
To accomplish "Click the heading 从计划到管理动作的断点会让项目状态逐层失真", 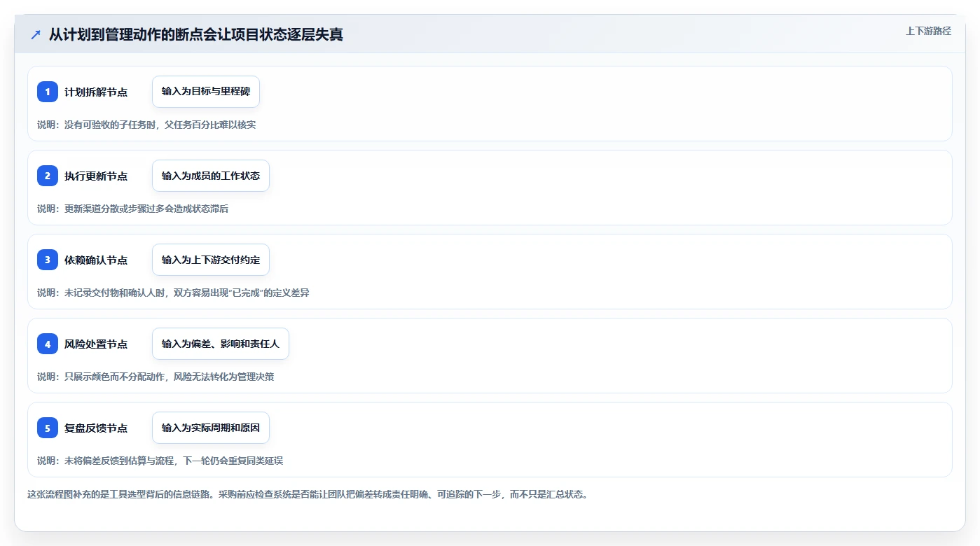I will click(196, 34).
